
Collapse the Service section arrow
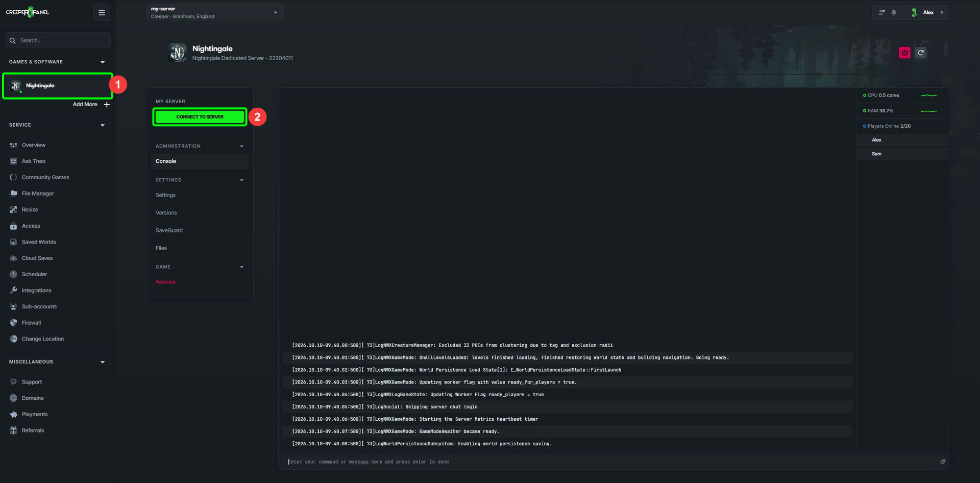[103, 126]
